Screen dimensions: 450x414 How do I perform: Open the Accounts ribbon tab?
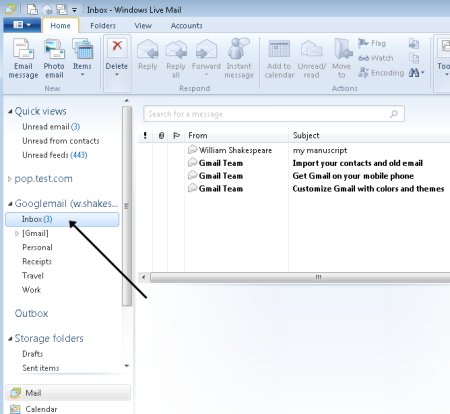186,26
